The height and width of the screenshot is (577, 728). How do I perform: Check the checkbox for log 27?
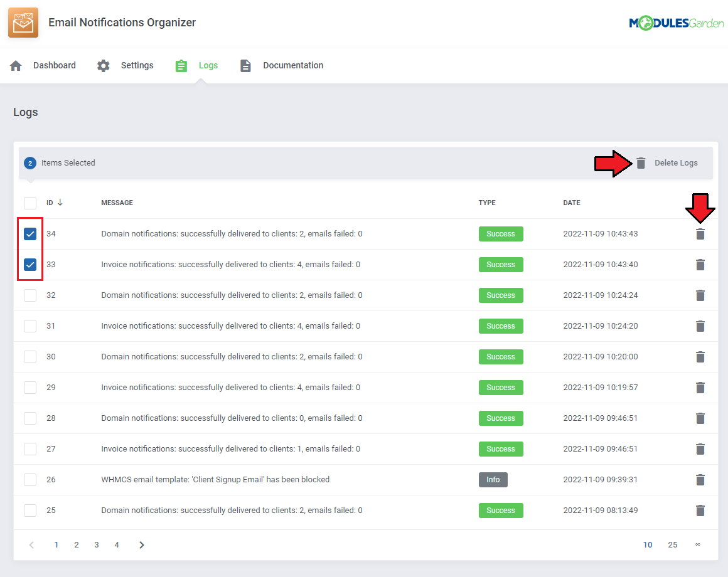(30, 449)
